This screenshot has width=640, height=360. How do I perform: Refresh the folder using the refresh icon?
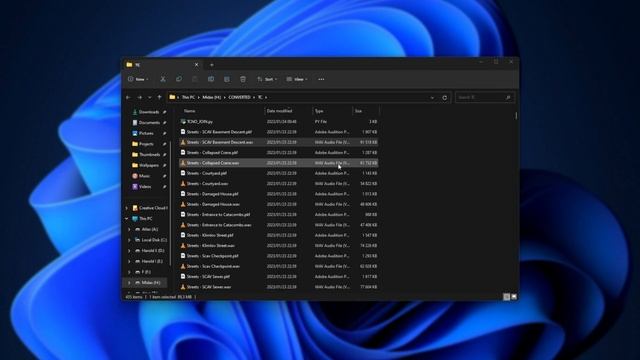click(444, 98)
